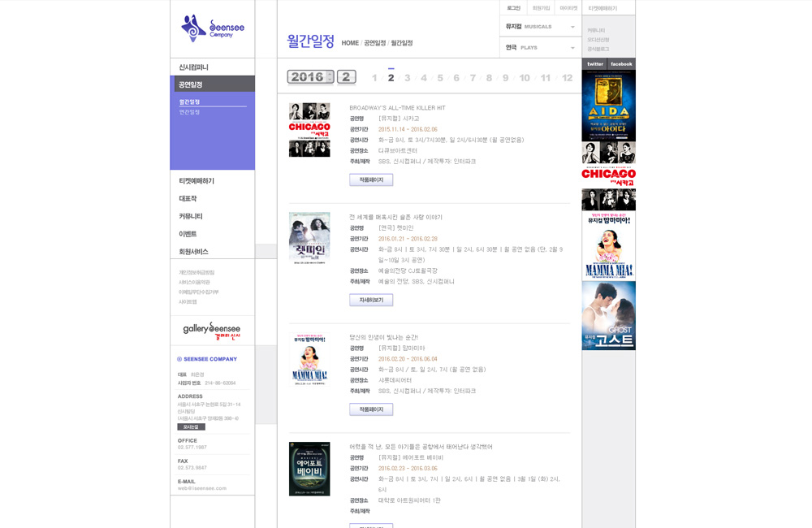Click the 오시는길 directions button
The image size is (812, 528).
(191, 427)
